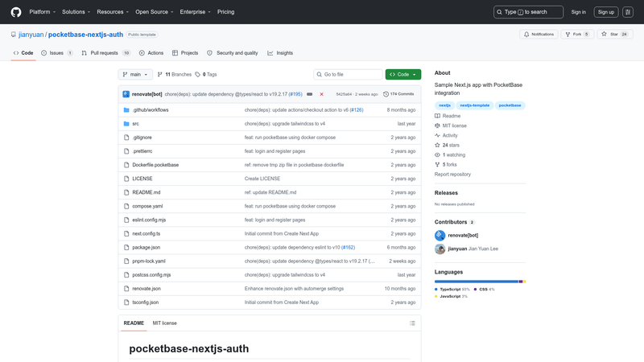The height and width of the screenshot is (362, 644).
Task: Click the compose.yaml file icon
Action: point(126,206)
